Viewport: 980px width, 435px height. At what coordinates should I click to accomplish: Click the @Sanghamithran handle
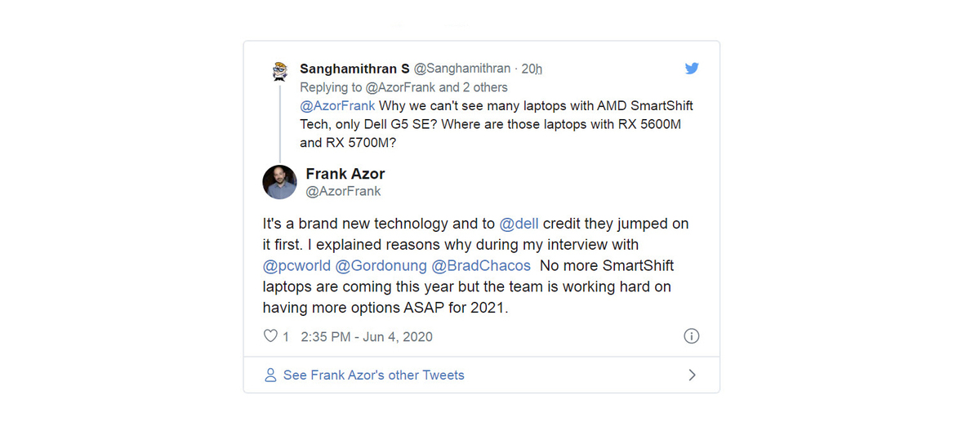pos(462,69)
